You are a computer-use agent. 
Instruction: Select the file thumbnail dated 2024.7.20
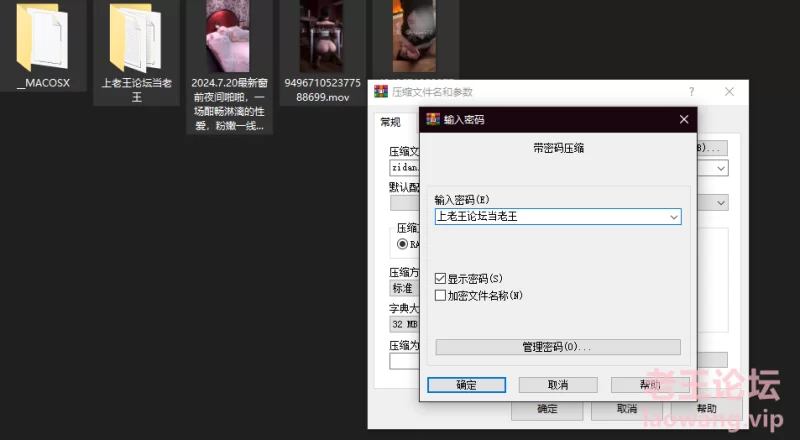click(227, 37)
